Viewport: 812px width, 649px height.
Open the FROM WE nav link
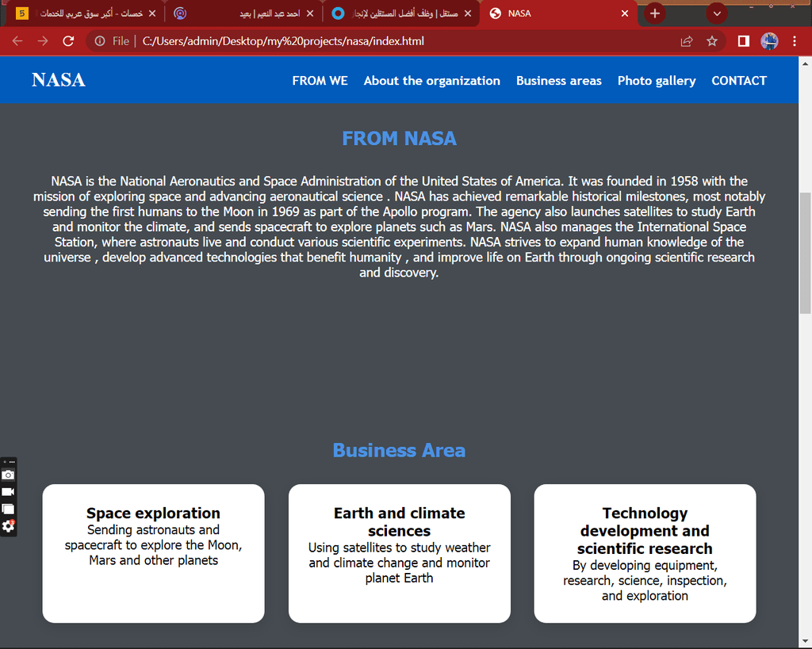pos(320,81)
